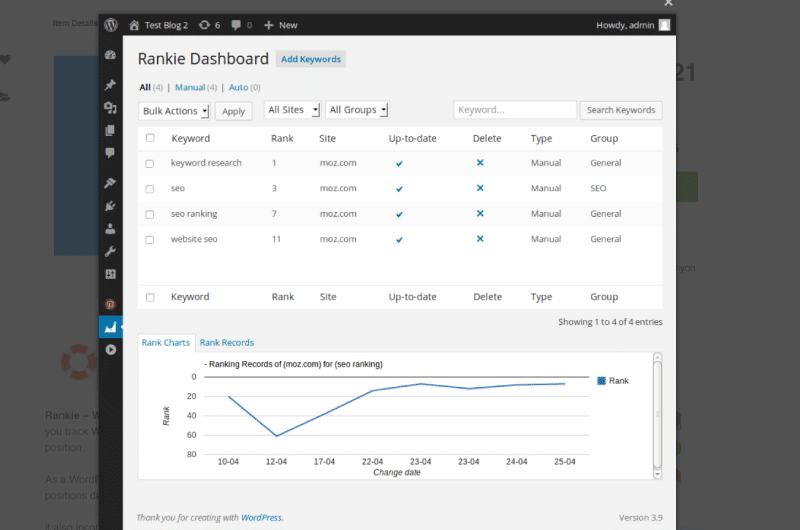The height and width of the screenshot is (530, 800).
Task: Click the Add Keywords button
Action: pos(311,59)
